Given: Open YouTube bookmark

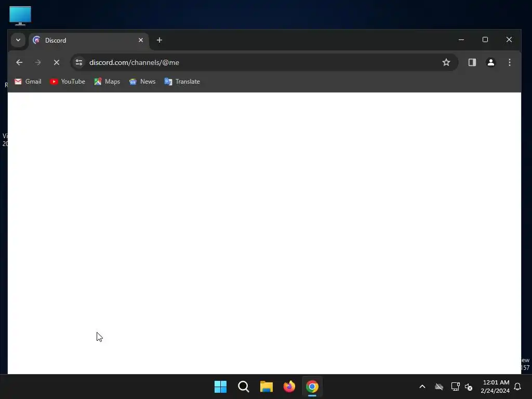Looking at the screenshot, I should tap(68, 82).
